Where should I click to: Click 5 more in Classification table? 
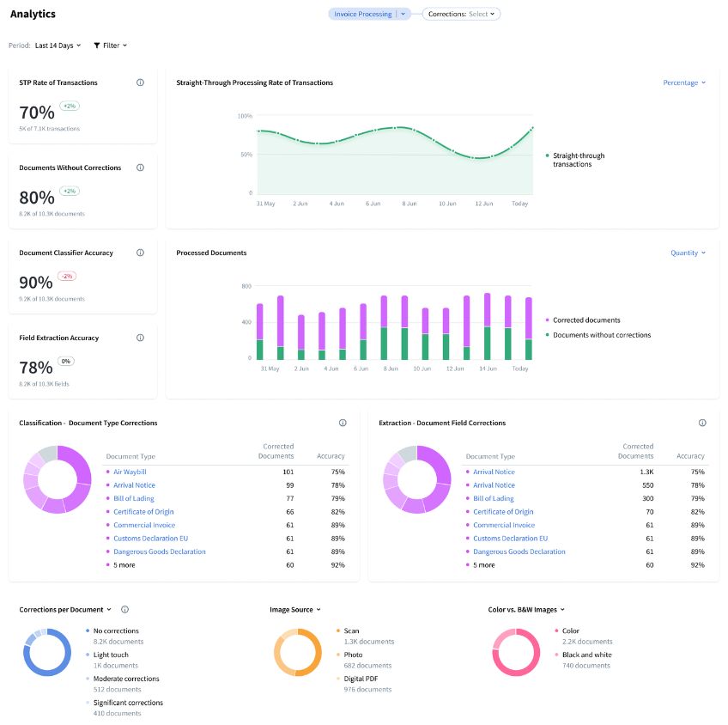124,565
